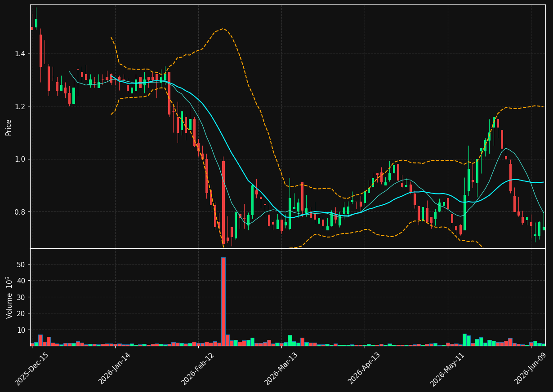553x392 pixels.
Task: Click the 30 volume axis tick
Action: 21,297
